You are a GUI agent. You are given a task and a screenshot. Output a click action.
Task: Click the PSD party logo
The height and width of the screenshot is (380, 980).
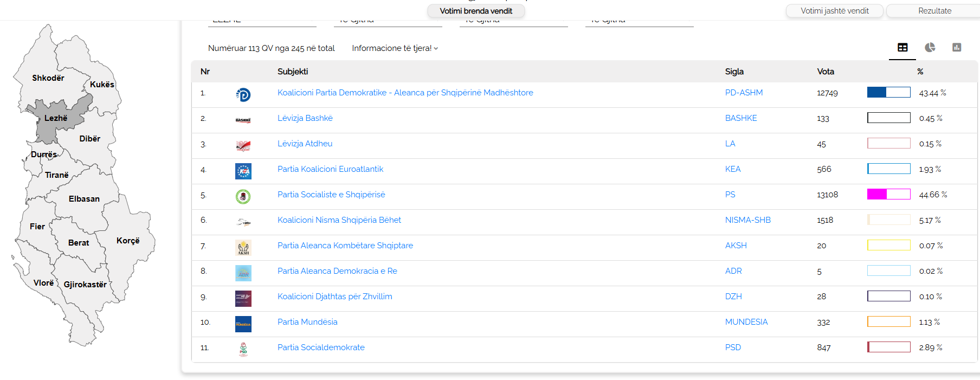coord(243,350)
